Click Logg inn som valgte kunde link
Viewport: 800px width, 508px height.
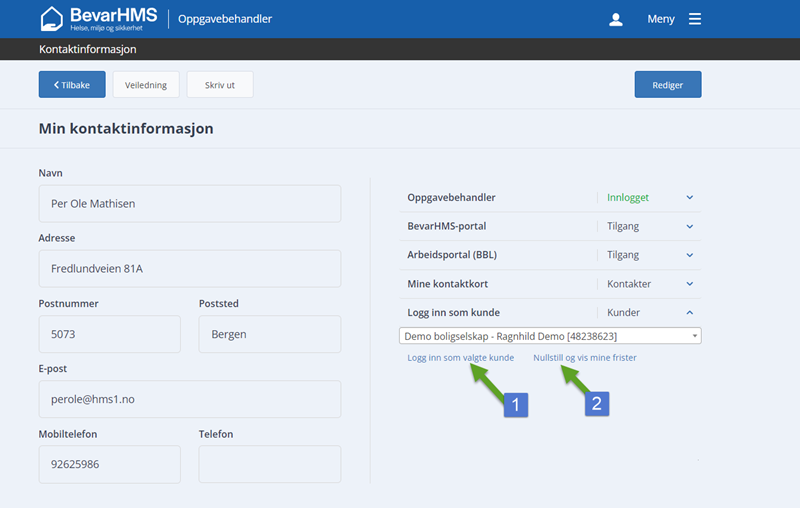pyautogui.click(x=460, y=357)
